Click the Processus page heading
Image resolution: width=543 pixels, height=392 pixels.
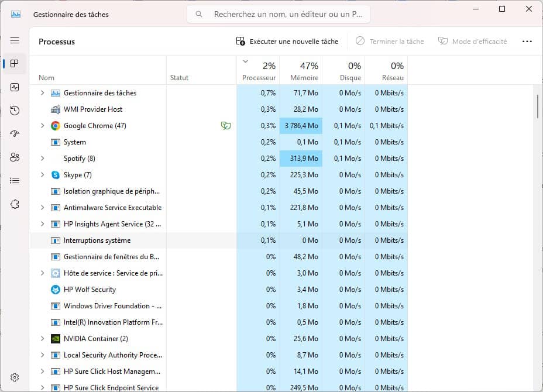pos(57,42)
